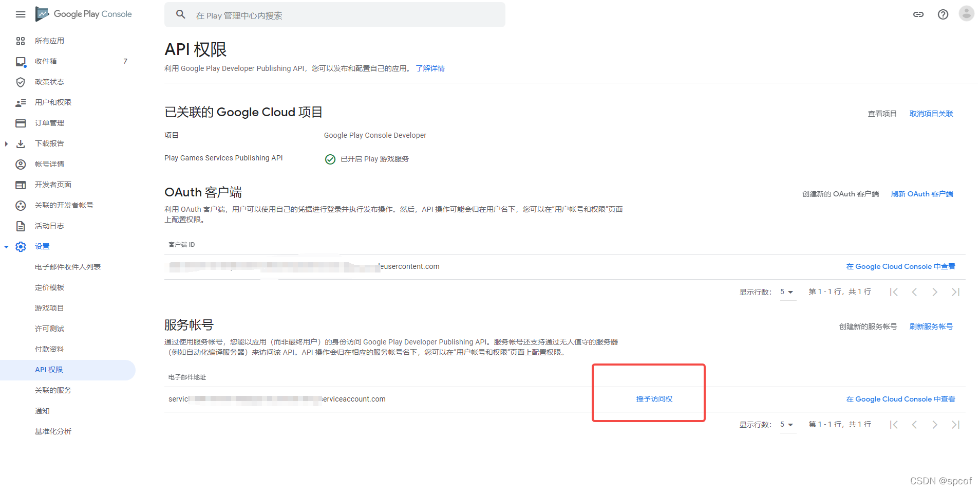Open rows-per-page dropdown in service accounts table
The height and width of the screenshot is (491, 980).
coord(787,425)
